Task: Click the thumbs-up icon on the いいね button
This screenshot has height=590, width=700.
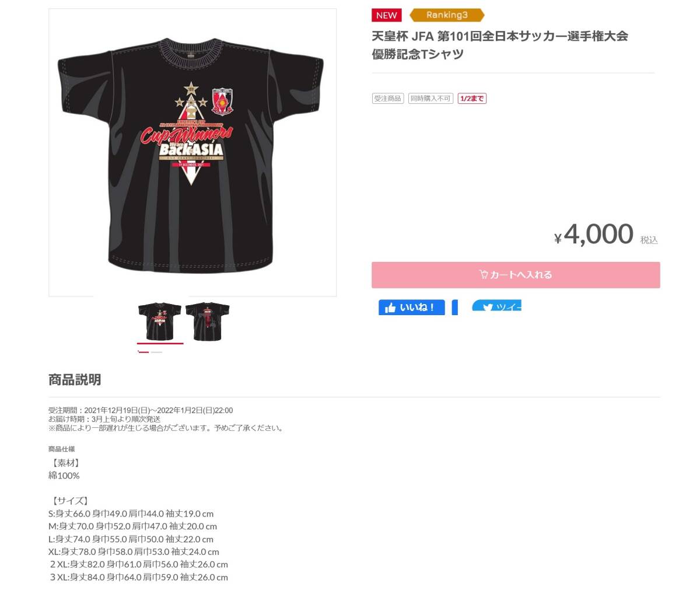Action: pos(390,308)
